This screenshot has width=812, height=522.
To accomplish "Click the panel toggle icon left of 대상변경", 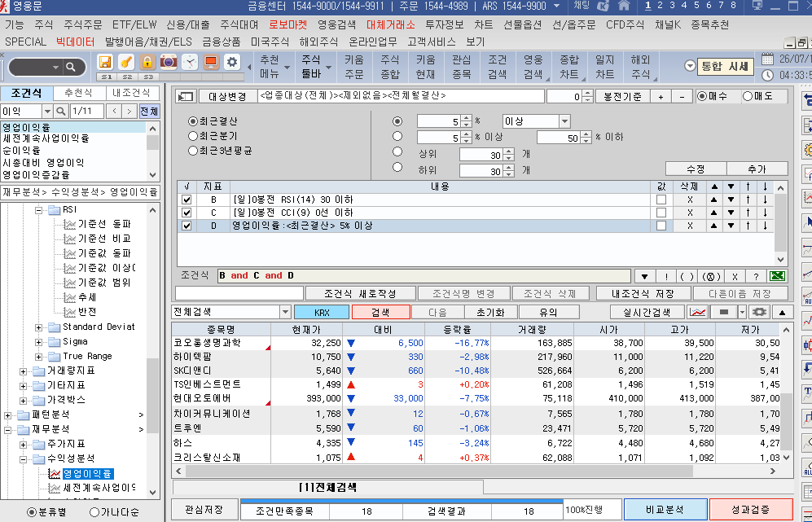I will click(x=185, y=96).
